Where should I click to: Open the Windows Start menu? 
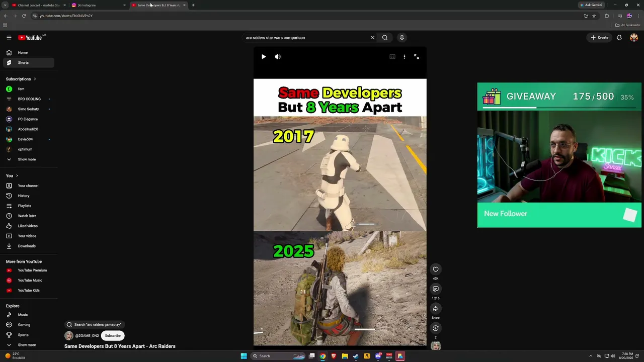[x=244, y=356]
